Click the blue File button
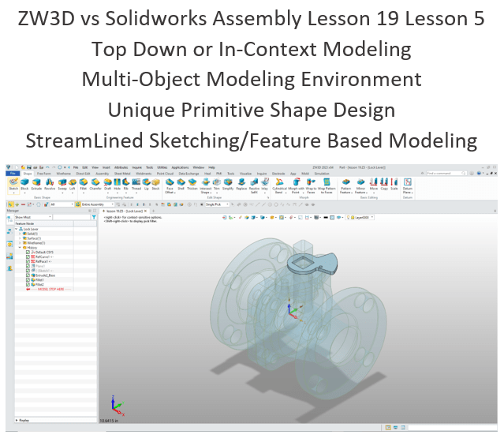Image resolution: width=504 pixels, height=438 pixels. pos(12,174)
